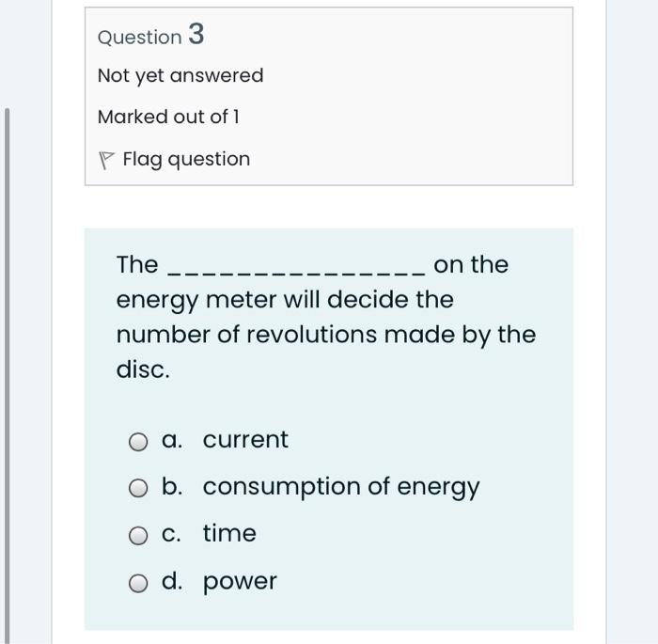Click the flag icon beside Flag question
658x644 pixels.
[x=105, y=161]
